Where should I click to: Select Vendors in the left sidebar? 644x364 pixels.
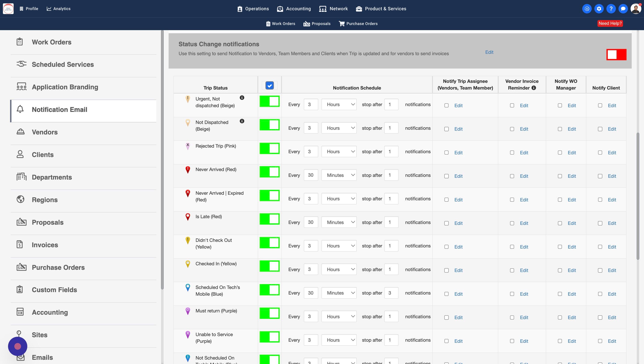[44, 132]
